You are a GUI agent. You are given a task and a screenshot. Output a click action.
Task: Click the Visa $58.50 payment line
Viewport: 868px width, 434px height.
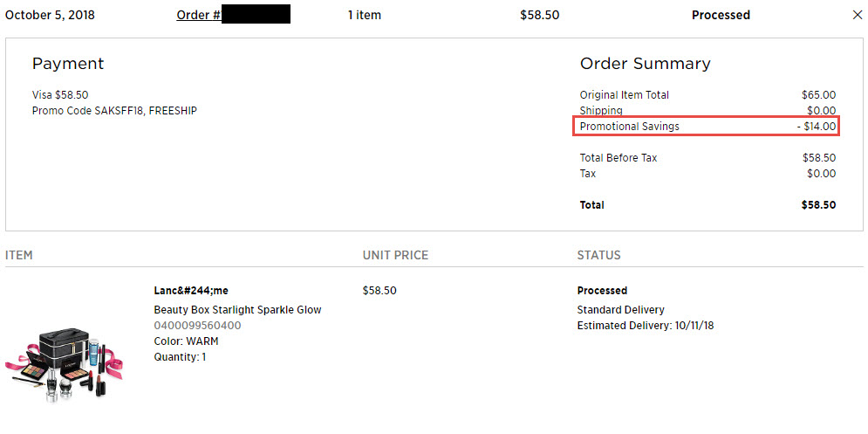60,95
